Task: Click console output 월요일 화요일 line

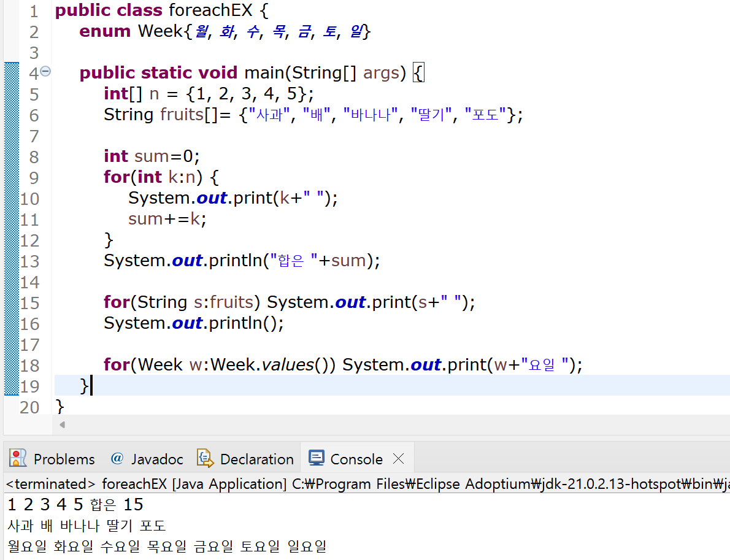Action: coord(167,546)
